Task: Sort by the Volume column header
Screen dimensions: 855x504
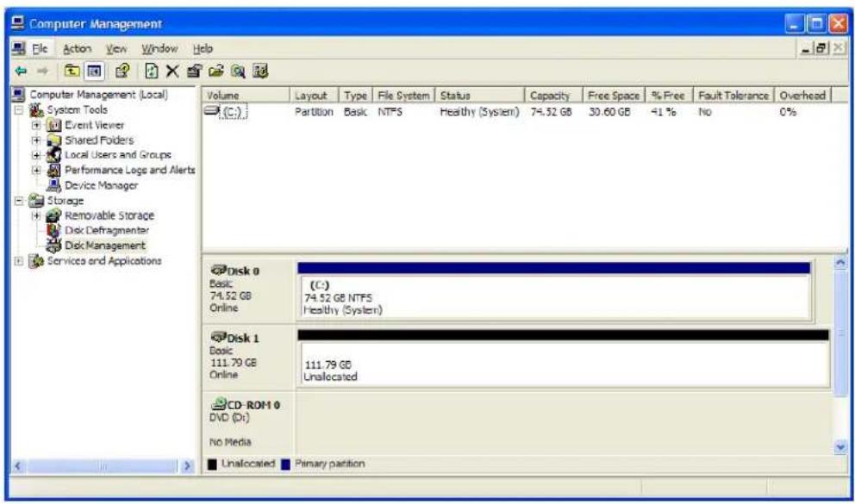Action: coord(246,96)
